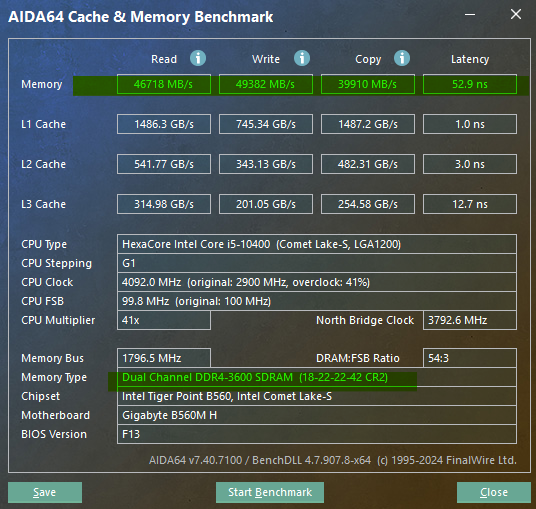Screen dimensions: 536x509
Task: Click the CPU Multiplier field 41x
Action: pyautogui.click(x=164, y=320)
